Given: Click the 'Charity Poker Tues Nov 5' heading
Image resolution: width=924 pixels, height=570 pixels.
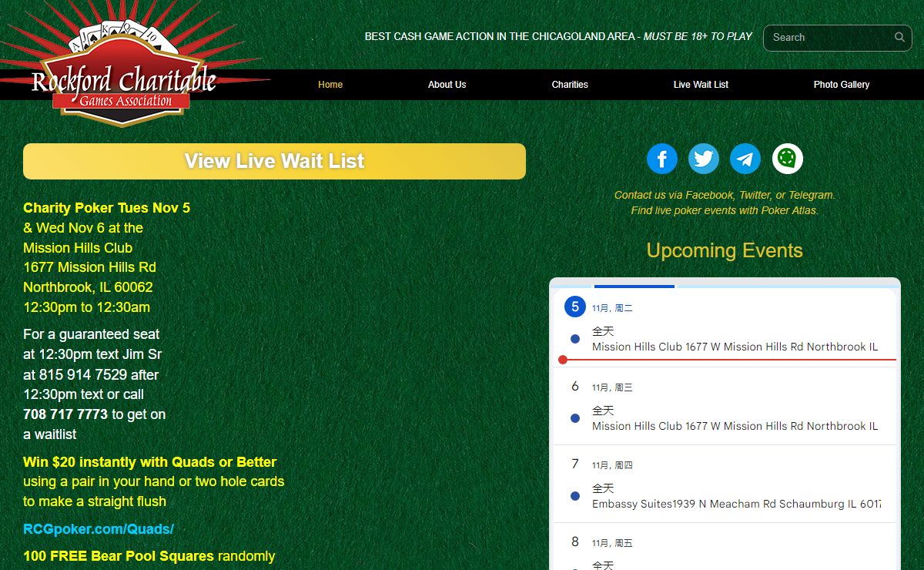Looking at the screenshot, I should [106, 208].
